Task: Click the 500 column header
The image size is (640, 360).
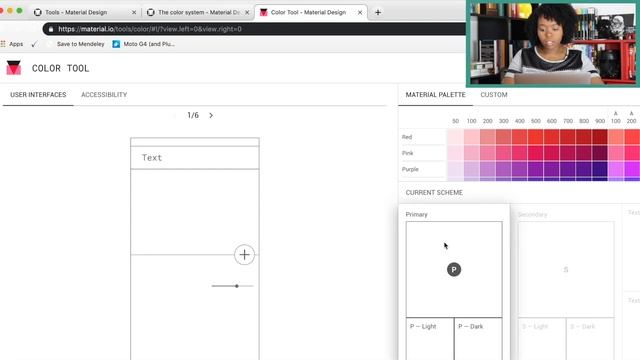Action: (536, 121)
